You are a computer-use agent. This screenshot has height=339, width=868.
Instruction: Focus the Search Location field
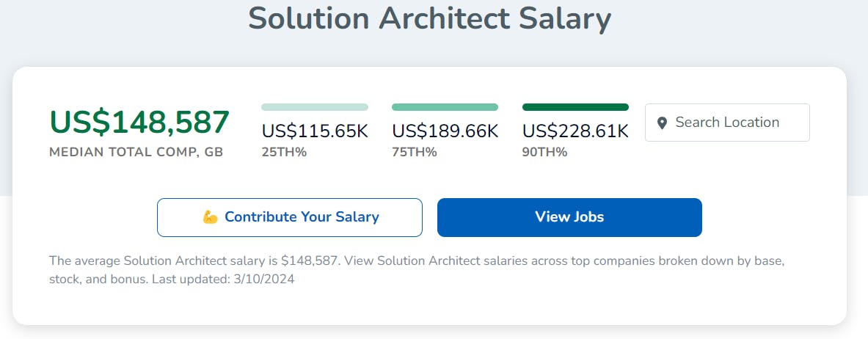coord(727,123)
